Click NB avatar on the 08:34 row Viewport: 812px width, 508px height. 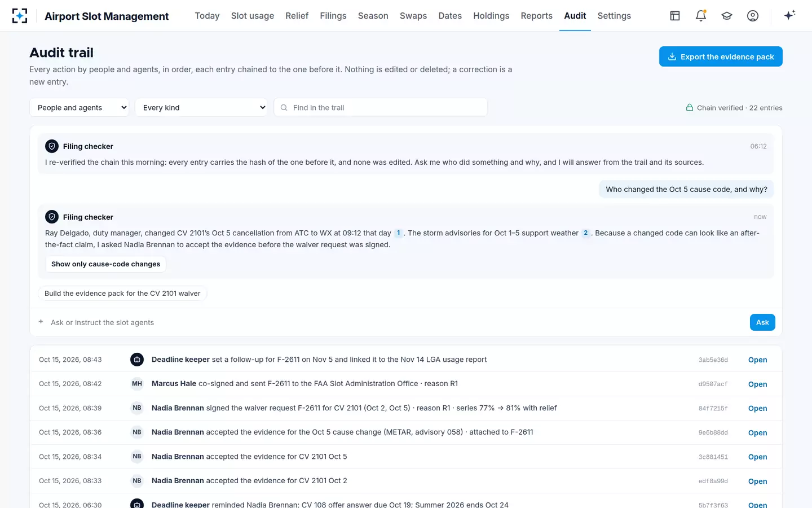[x=137, y=457]
